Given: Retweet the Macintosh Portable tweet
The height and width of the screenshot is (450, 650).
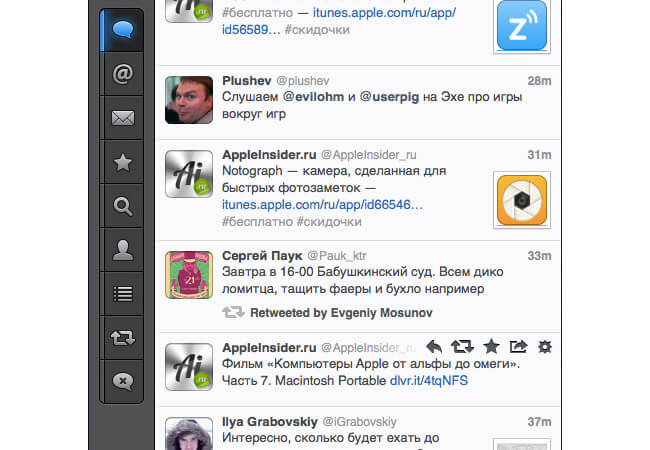Looking at the screenshot, I should (462, 346).
